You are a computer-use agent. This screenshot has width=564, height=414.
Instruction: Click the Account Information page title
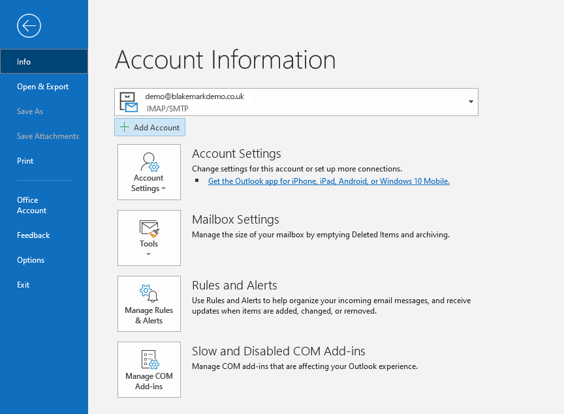pos(226,60)
